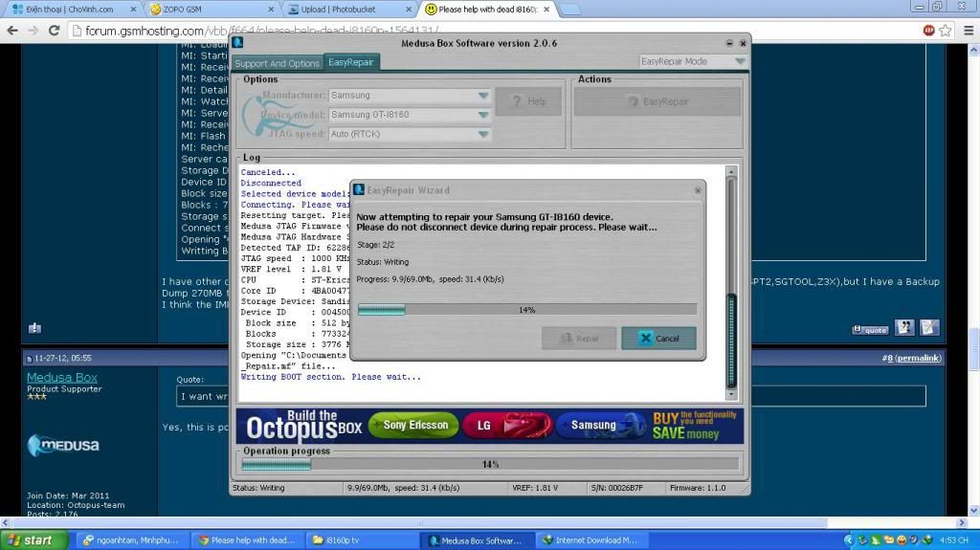This screenshot has height=550, width=980.
Task: Click the EasyRepair action button
Action: (657, 101)
